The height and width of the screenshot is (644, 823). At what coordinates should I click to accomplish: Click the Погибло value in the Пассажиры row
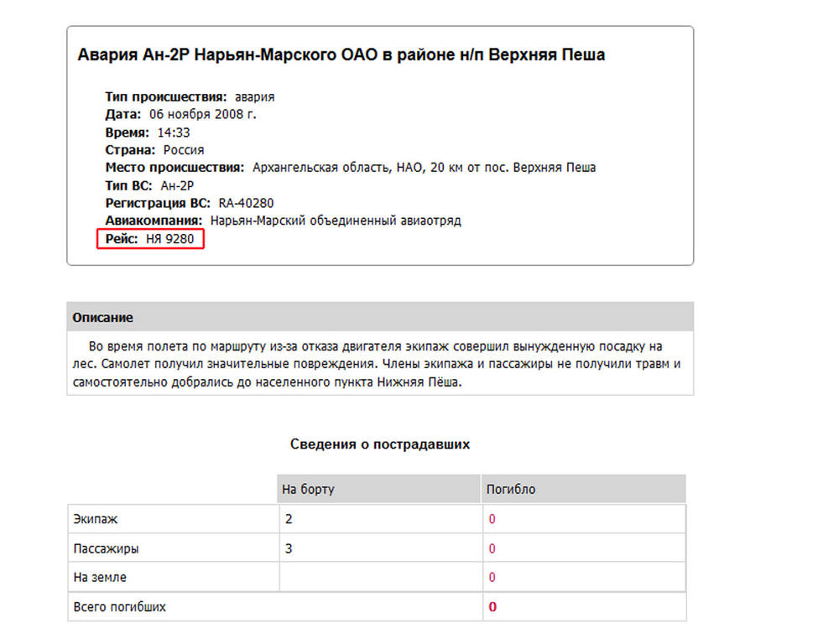click(492, 549)
